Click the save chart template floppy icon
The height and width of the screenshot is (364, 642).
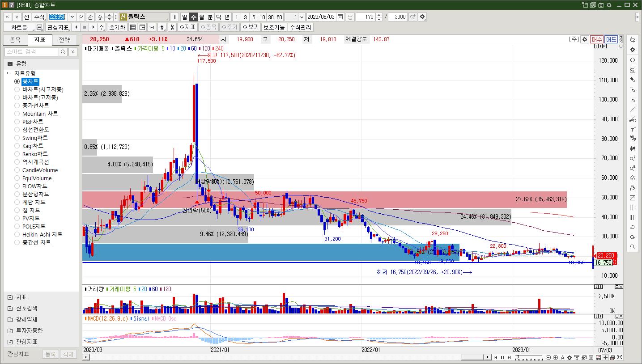[39, 27]
